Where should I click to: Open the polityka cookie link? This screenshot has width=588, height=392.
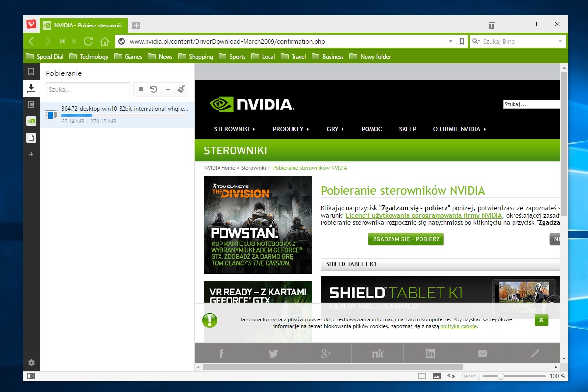pos(459,326)
